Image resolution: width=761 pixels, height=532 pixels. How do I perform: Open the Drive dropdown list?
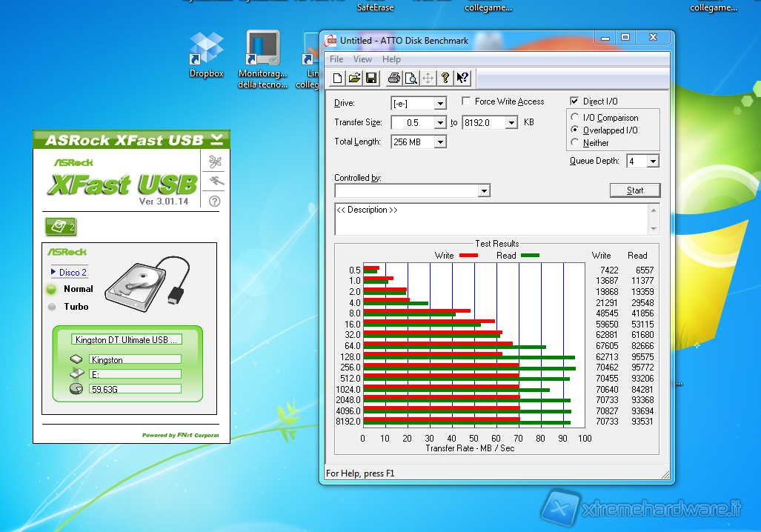pyautogui.click(x=440, y=104)
